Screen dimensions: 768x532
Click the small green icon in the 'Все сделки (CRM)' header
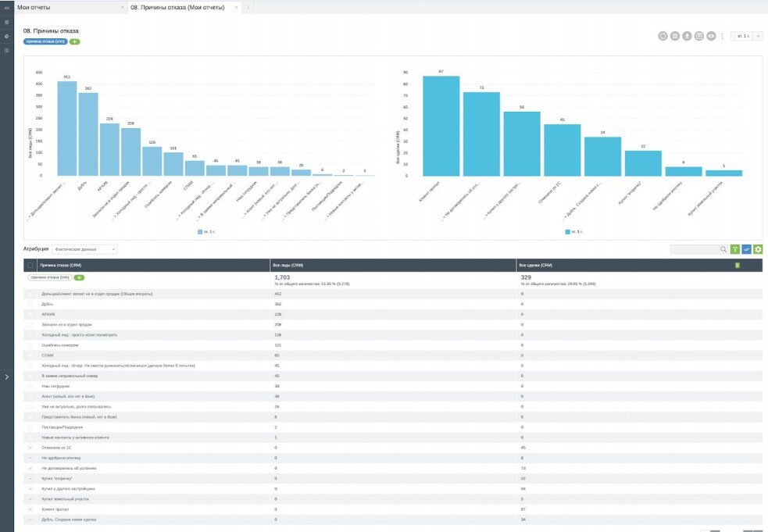(738, 265)
